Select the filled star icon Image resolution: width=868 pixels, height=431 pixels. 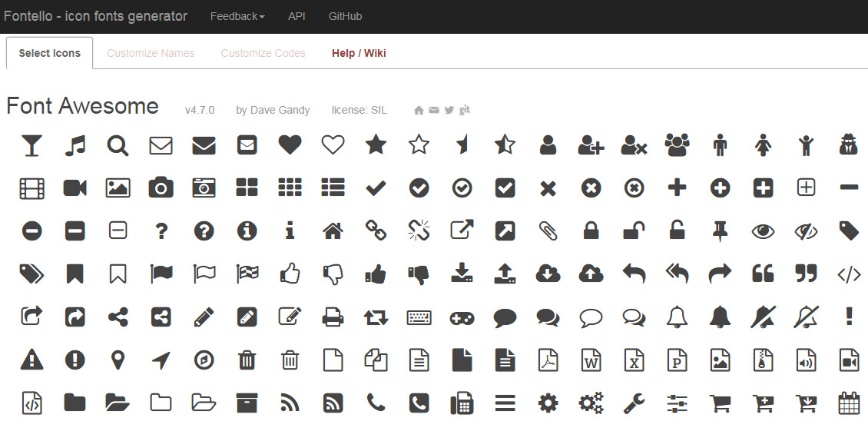coord(376,145)
